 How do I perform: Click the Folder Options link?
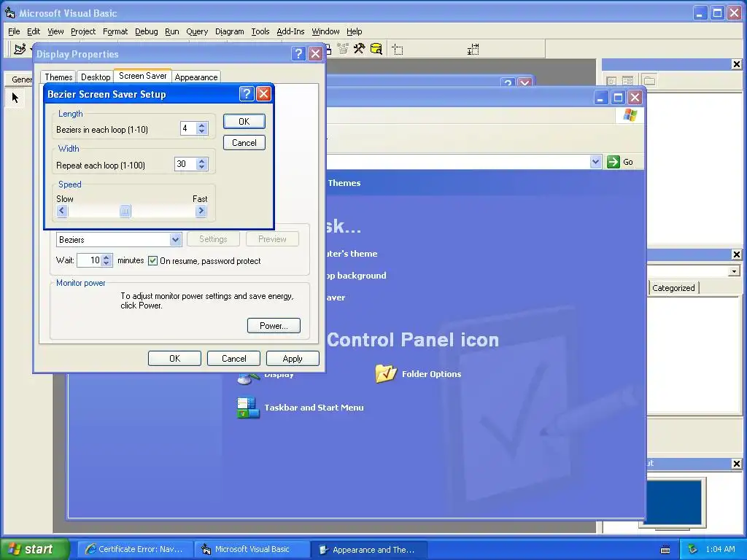431,374
